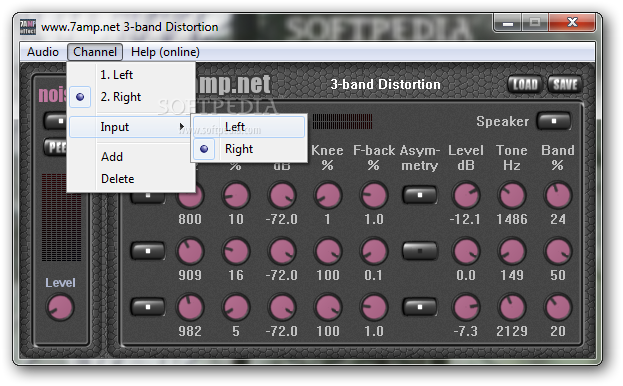
Task: Pick the Right input radio option
Action: tap(249, 149)
